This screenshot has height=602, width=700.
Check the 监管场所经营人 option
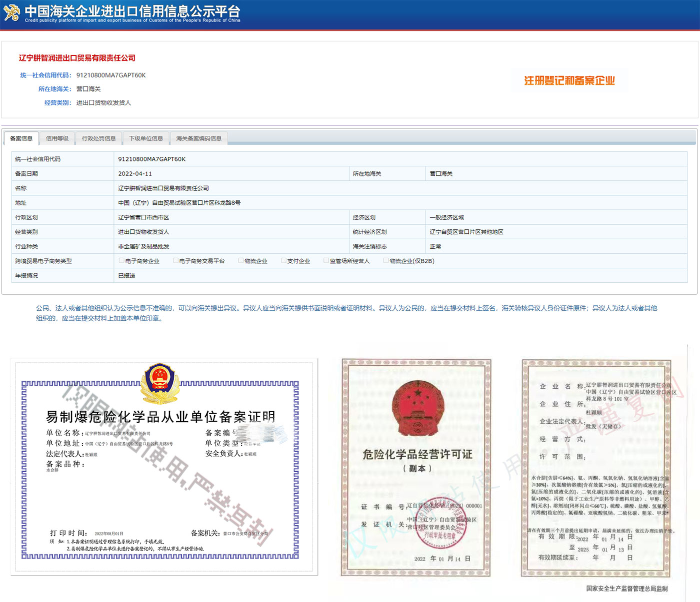pyautogui.click(x=326, y=261)
